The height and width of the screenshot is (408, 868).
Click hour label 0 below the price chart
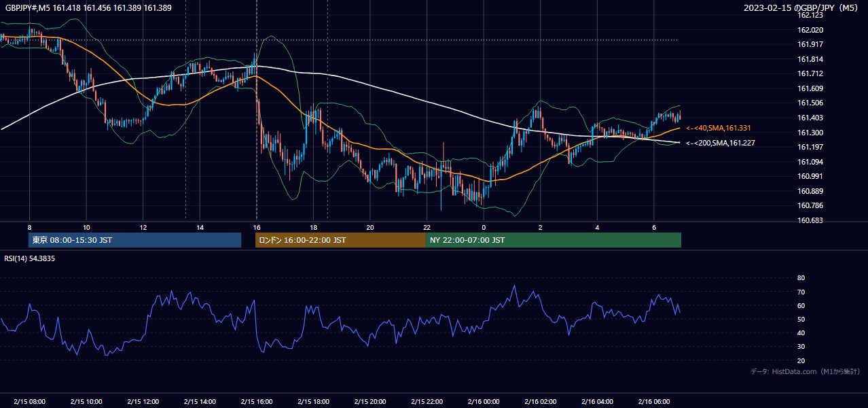pos(484,227)
